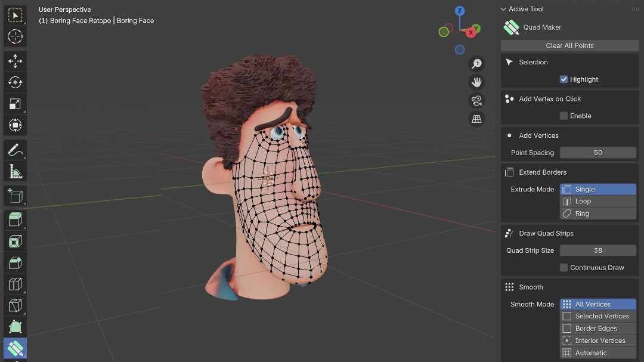Set Smooth Mode to All Vertices
This screenshot has width=644, height=362.
(x=598, y=305)
